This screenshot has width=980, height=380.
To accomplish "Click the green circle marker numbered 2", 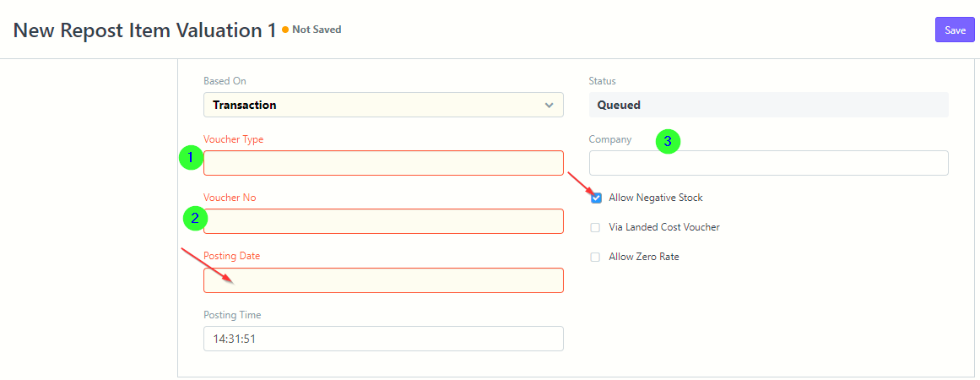I will tap(194, 218).
